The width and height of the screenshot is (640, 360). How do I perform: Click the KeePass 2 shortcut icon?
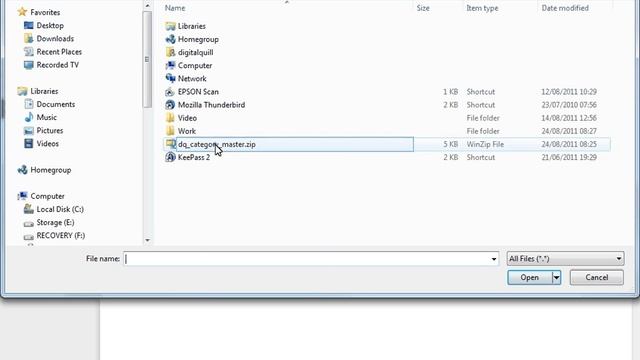[x=170, y=157]
